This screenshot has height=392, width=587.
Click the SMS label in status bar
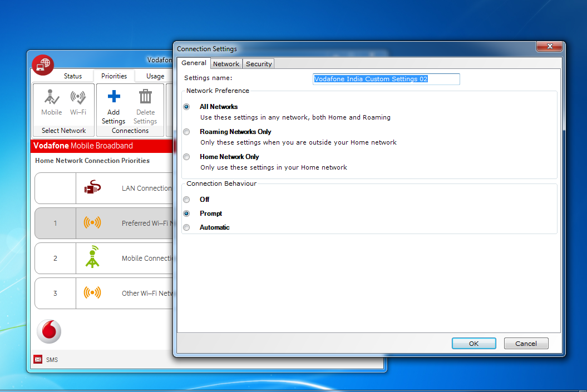click(x=52, y=360)
